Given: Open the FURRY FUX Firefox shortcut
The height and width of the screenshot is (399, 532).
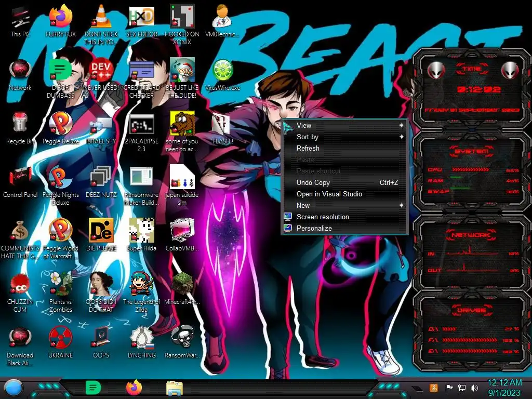Looking at the screenshot, I should (60, 20).
